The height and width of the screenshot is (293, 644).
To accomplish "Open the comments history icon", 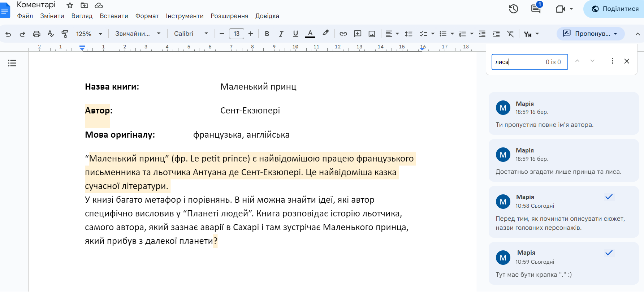I will pos(536,9).
